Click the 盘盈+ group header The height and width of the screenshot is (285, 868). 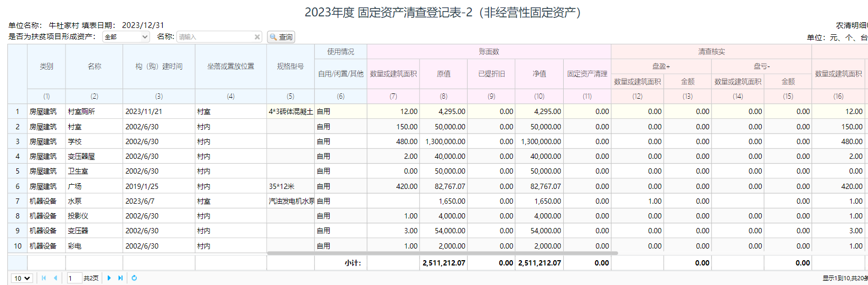pos(661,66)
